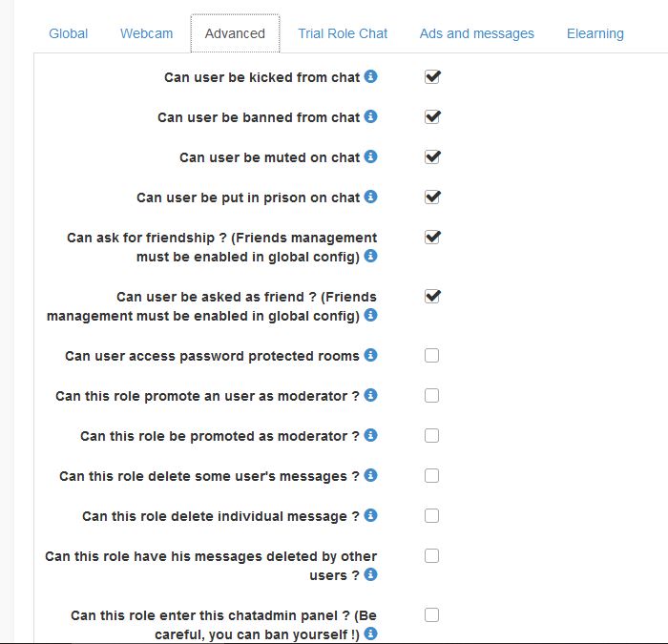The height and width of the screenshot is (644, 668).
Task: Go to Ads and messages tab
Action: tap(477, 33)
